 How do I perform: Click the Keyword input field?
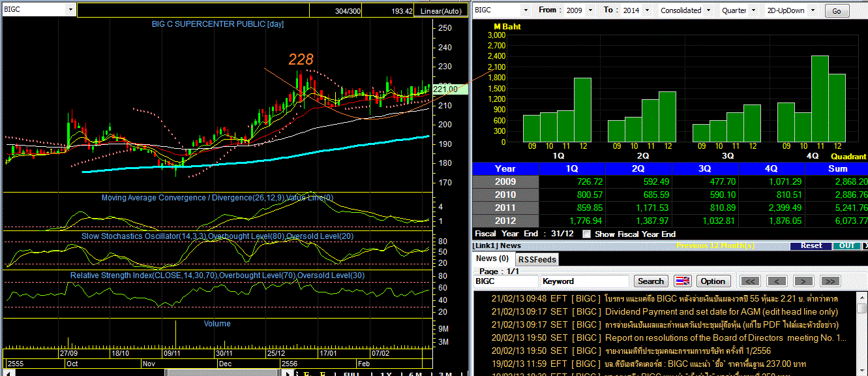(585, 281)
